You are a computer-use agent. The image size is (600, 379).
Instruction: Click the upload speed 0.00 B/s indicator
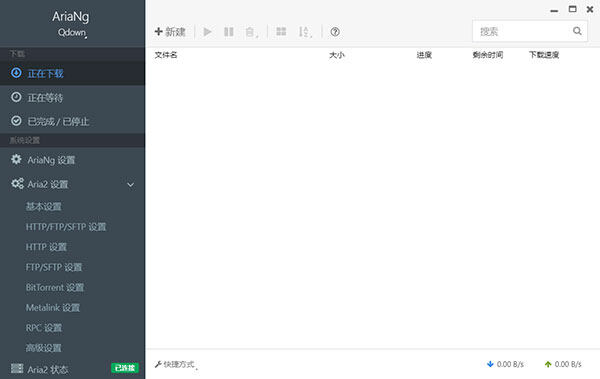[563, 364]
